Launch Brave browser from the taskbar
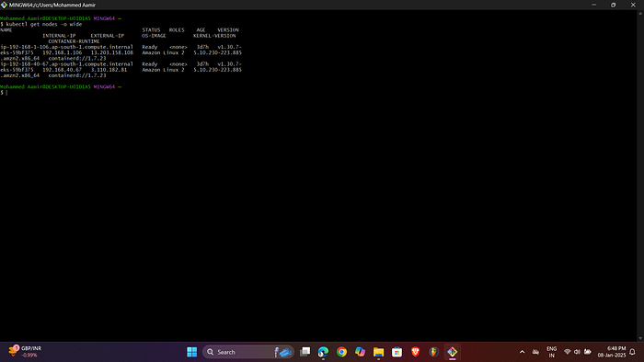 click(x=415, y=352)
